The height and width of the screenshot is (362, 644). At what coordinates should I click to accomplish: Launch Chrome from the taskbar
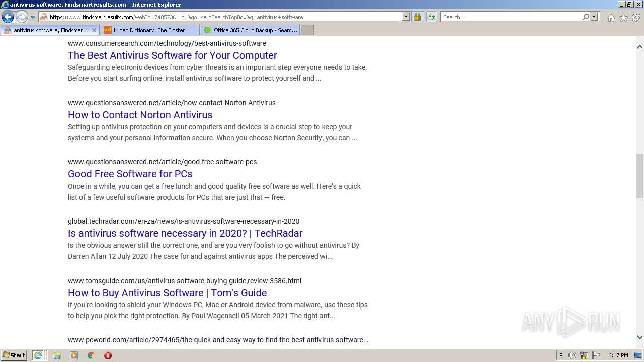[x=91, y=355]
